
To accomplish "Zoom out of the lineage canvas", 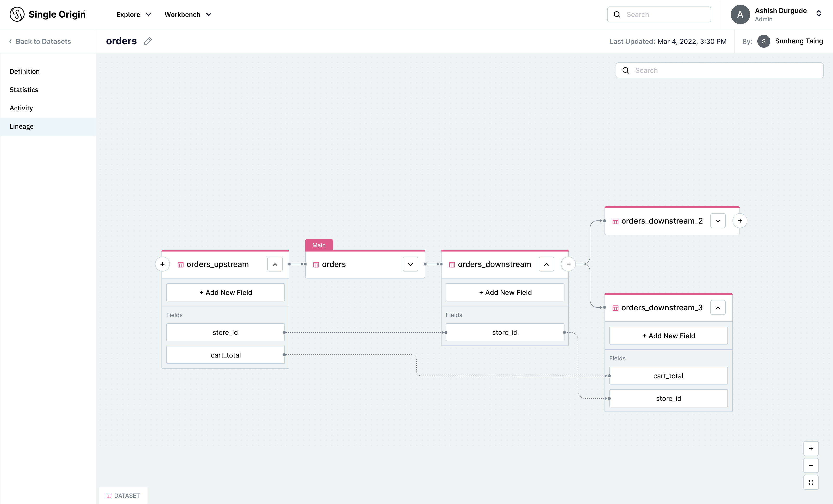I will (811, 465).
